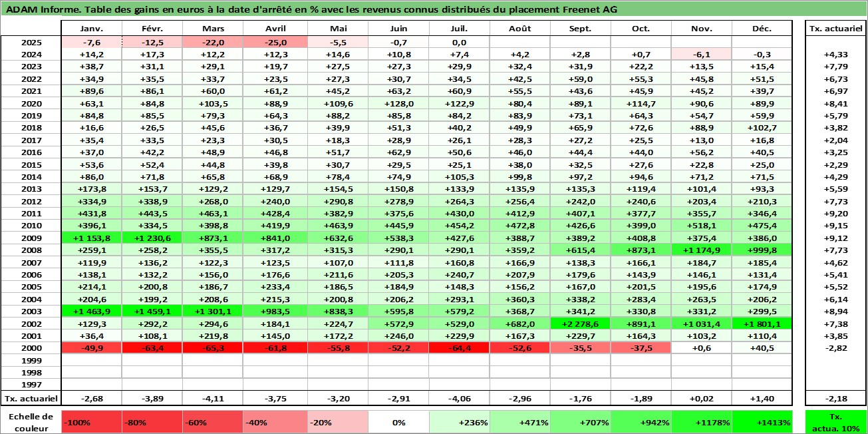Click the 'Tx. actua. 10%' green cell

coord(835,422)
